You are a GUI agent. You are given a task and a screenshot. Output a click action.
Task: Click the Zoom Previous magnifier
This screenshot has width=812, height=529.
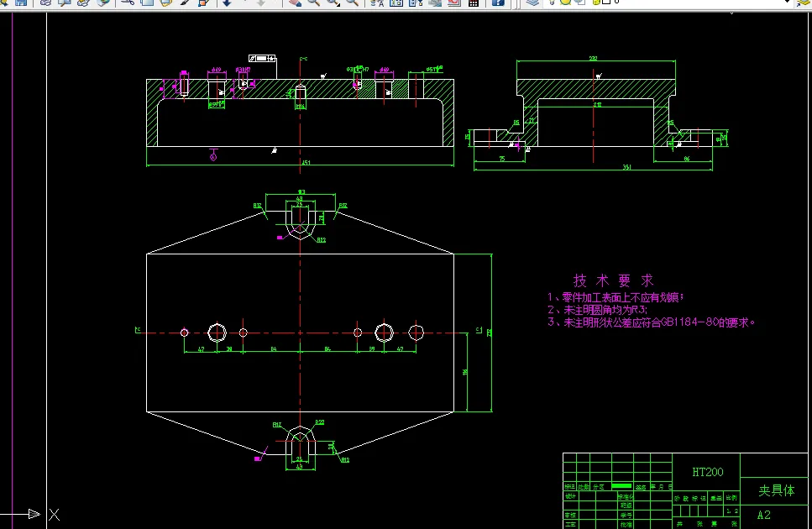click(x=352, y=2)
